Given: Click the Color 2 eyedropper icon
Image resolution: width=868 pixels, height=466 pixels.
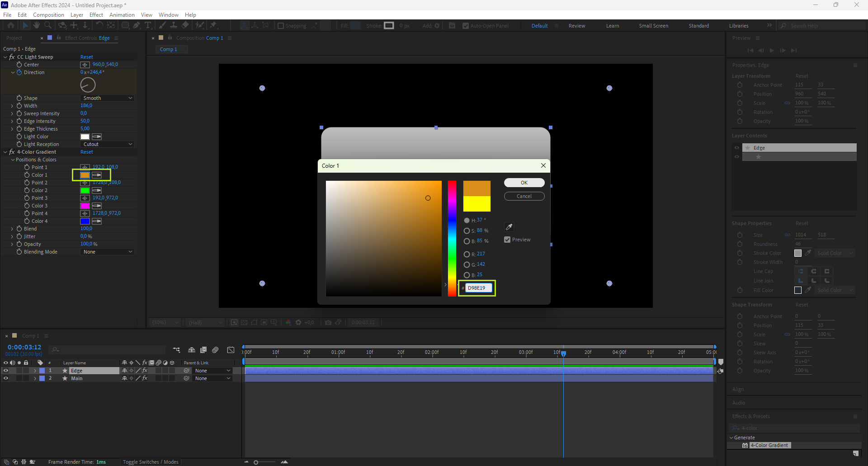Looking at the screenshot, I should 97,190.
